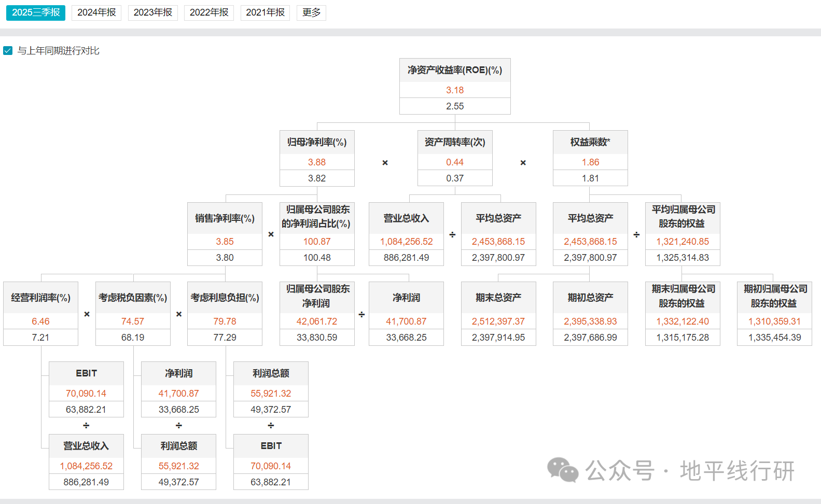Click the 权益乘数 node header
Viewport: 821px width, 504px height.
590,142
